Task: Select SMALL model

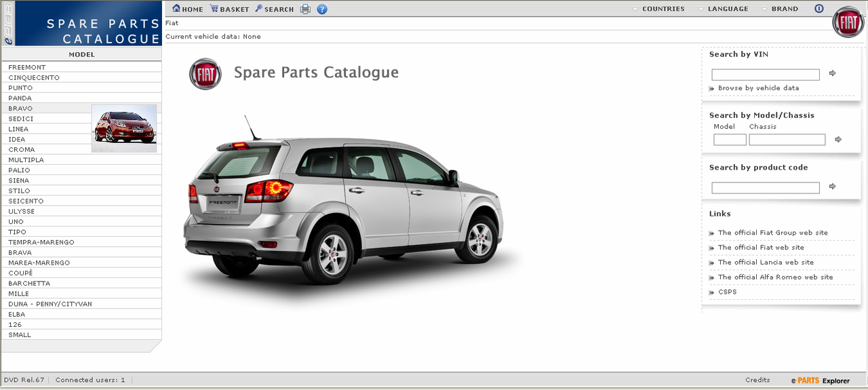Action: (81, 334)
